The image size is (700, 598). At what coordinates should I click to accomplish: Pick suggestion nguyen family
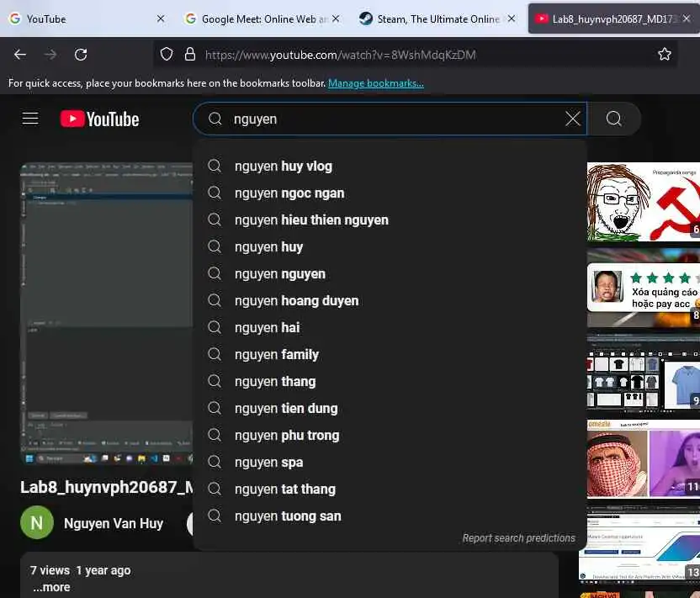(x=390, y=354)
